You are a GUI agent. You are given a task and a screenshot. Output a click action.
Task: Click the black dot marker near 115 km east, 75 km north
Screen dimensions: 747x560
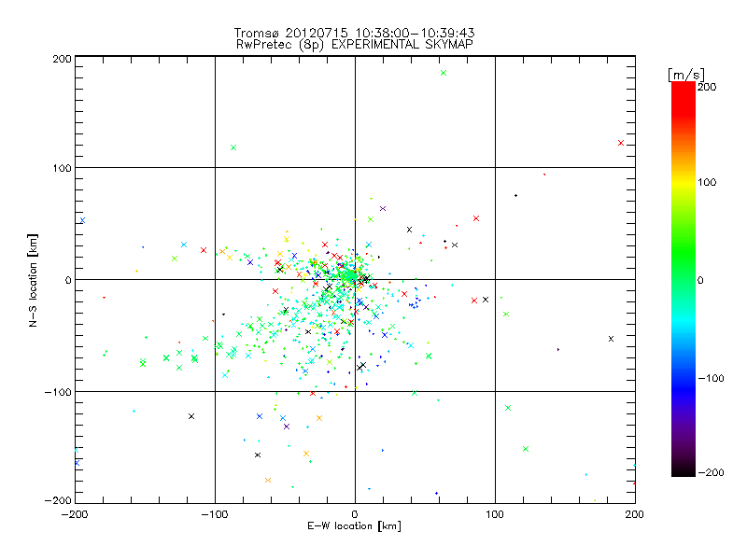pos(516,196)
